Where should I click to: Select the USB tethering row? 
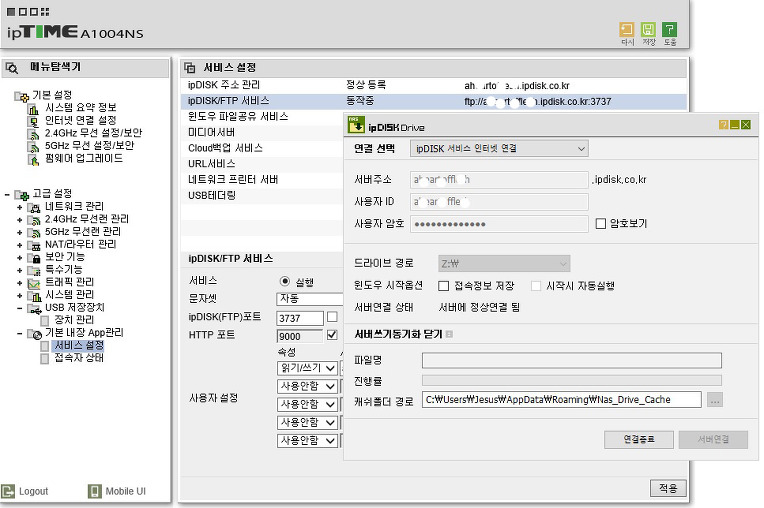click(263, 195)
